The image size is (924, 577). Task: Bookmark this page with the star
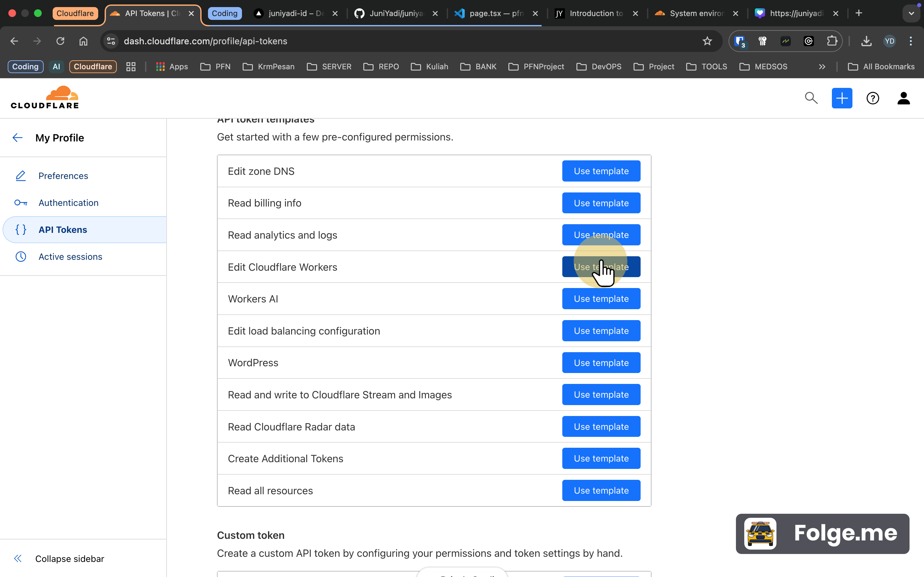point(707,41)
